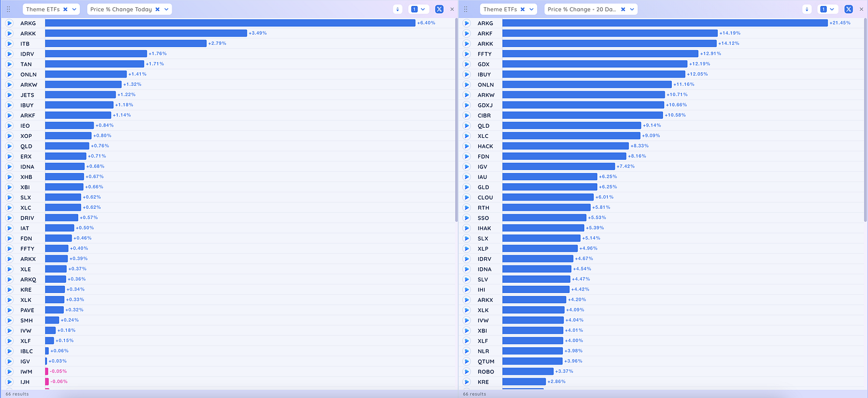The image size is (868, 398).
Task: Clear the Price % Change - 20 Day selection
Action: tap(623, 10)
